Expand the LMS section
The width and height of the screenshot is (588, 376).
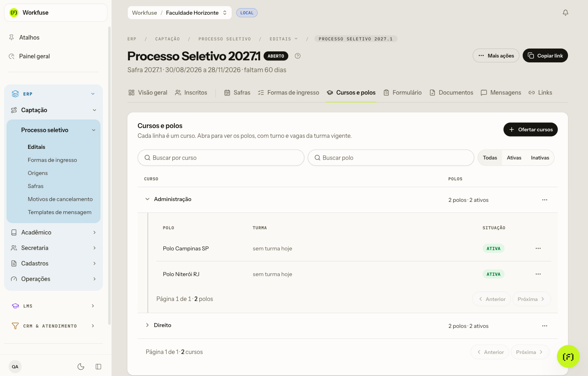[53, 306]
